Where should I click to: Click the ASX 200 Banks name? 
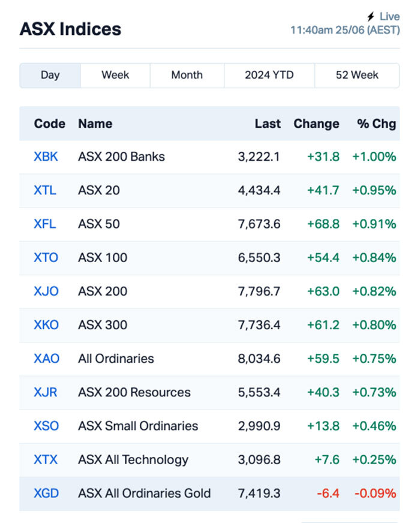click(x=121, y=157)
